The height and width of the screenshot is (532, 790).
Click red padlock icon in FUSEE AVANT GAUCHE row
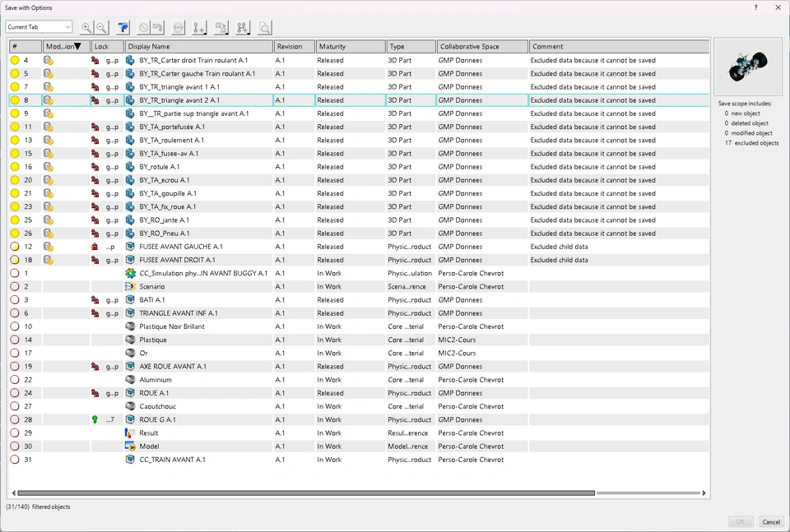pos(95,247)
